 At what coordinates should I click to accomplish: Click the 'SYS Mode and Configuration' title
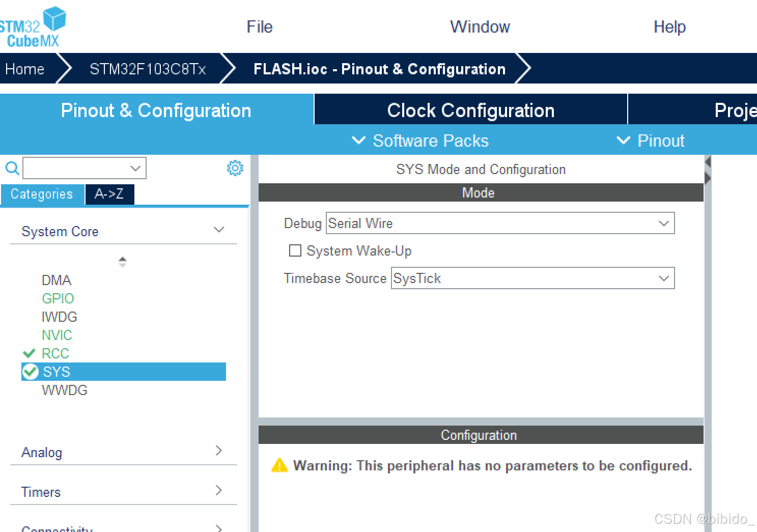coord(481,169)
